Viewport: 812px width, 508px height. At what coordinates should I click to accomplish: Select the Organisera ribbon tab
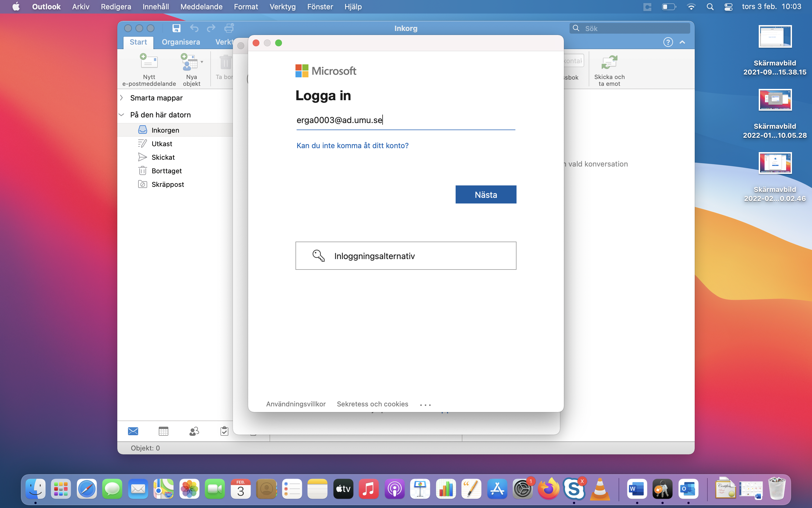pyautogui.click(x=181, y=42)
